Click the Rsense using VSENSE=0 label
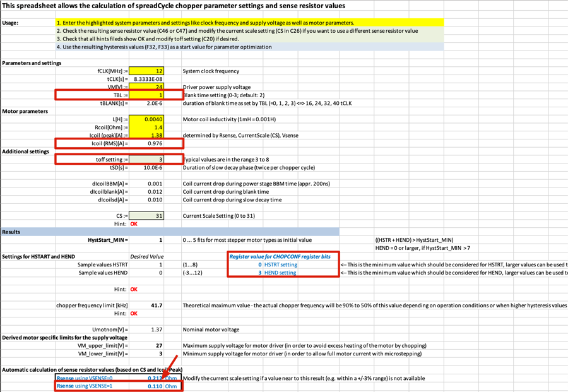This screenshot has height=392, width=568. point(85,378)
